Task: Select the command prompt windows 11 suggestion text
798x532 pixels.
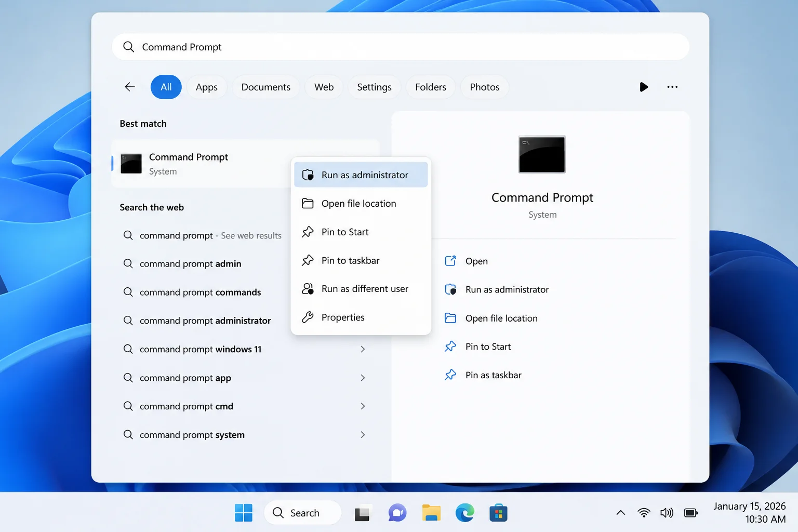Action: (201, 349)
